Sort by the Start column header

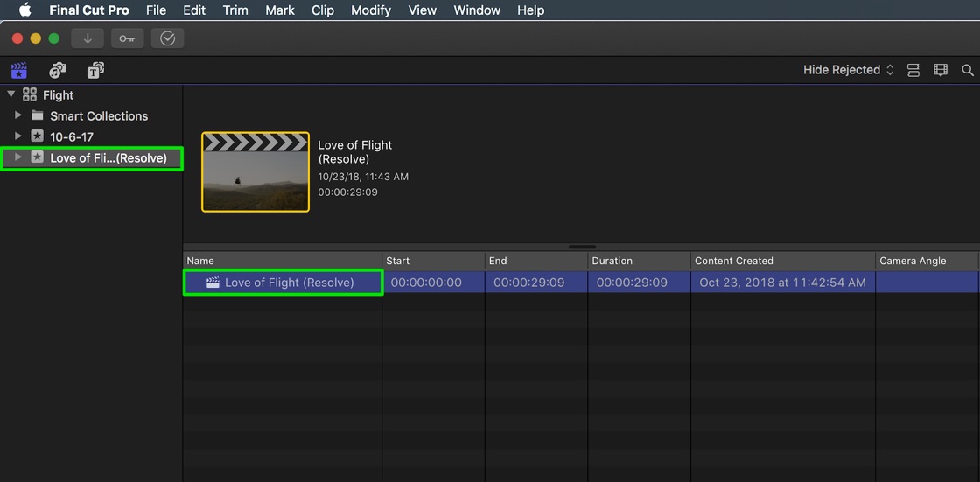[x=434, y=261]
